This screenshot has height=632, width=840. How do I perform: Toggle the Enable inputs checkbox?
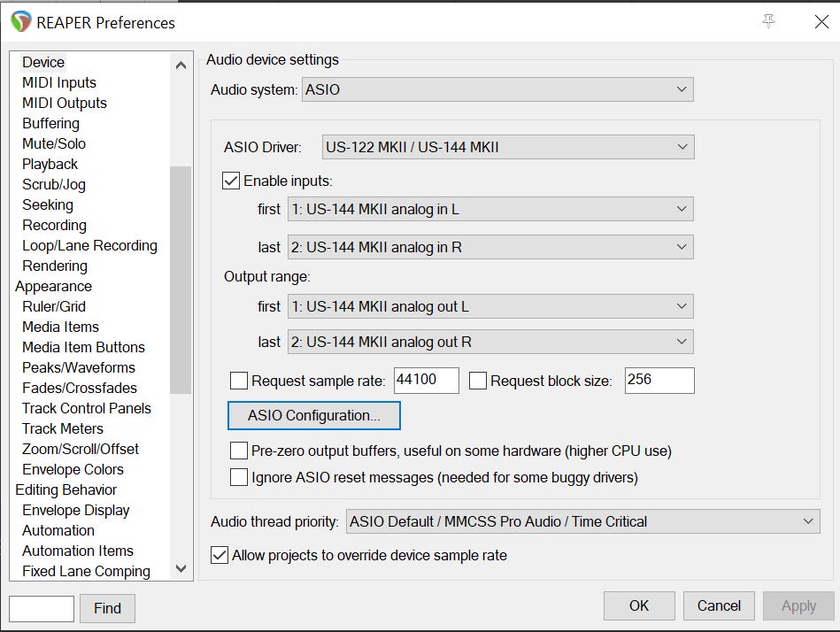tap(232, 181)
